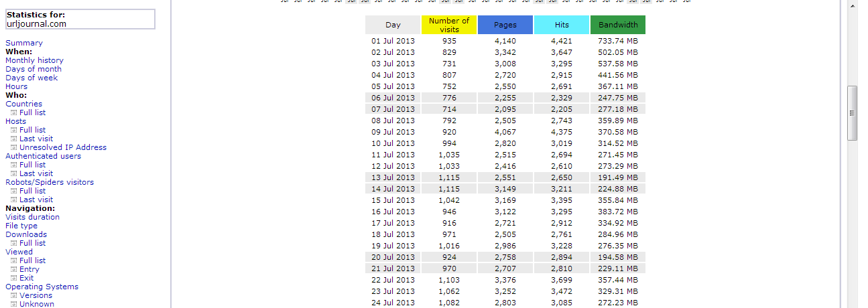Click green Bandwidth column header
The height and width of the screenshot is (308, 868).
pos(618,25)
